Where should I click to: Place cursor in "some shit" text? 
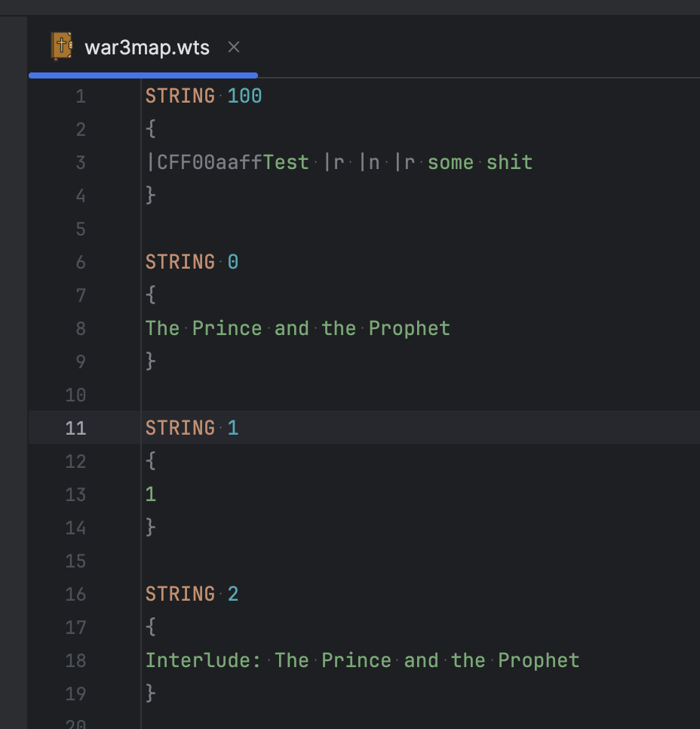pyautogui.click(x=480, y=163)
